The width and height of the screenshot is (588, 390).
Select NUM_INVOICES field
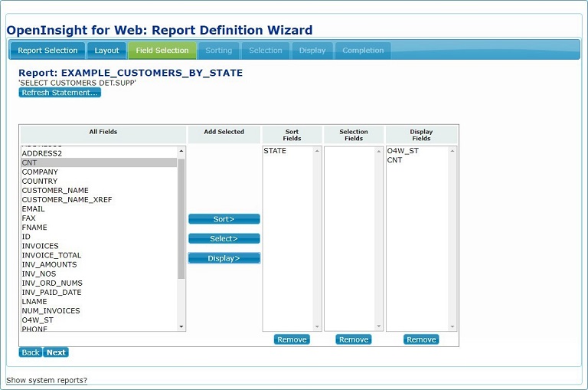click(x=99, y=311)
